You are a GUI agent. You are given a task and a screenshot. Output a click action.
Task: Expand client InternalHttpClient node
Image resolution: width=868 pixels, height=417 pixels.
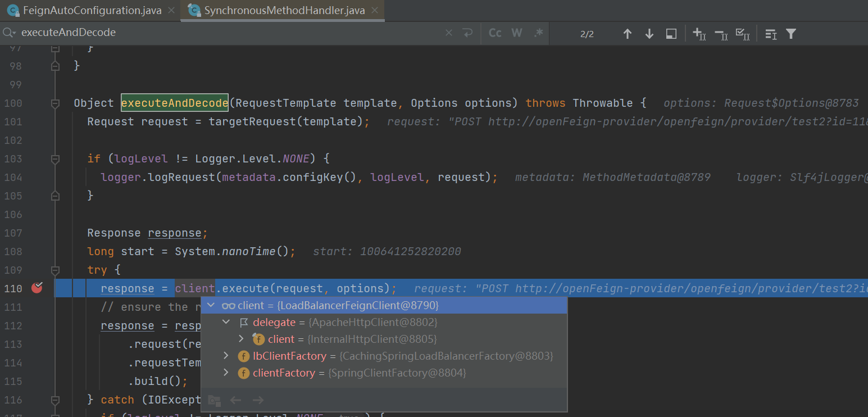coord(241,339)
